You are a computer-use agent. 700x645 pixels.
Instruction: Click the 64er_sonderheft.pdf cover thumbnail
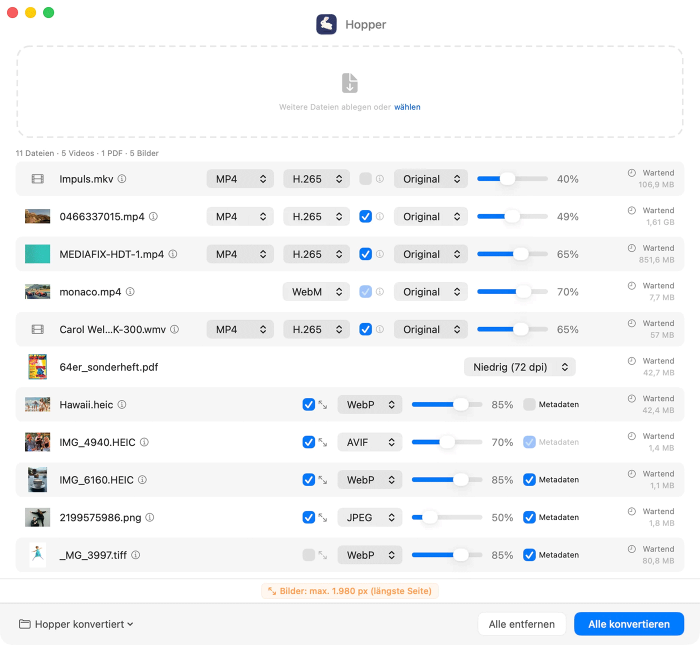pyautogui.click(x=38, y=367)
